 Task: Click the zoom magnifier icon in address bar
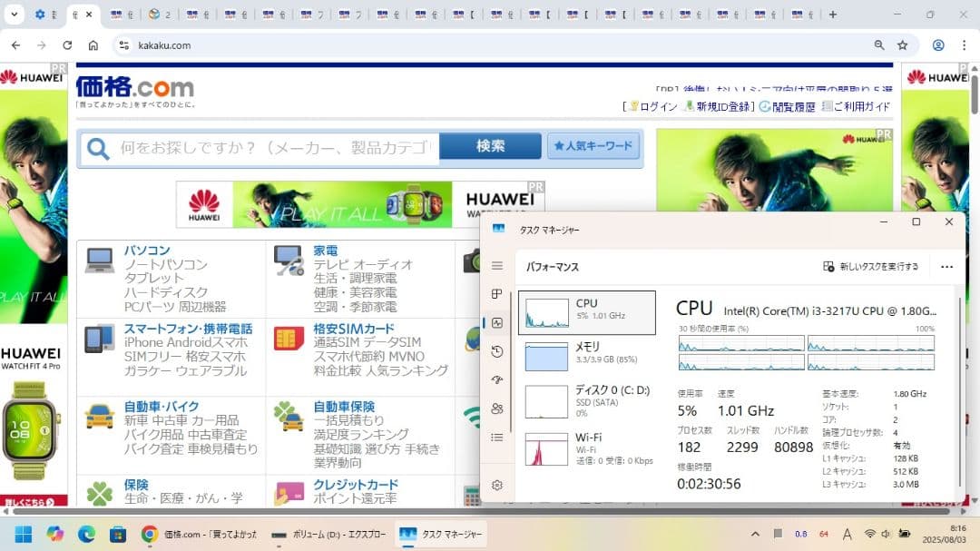878,45
